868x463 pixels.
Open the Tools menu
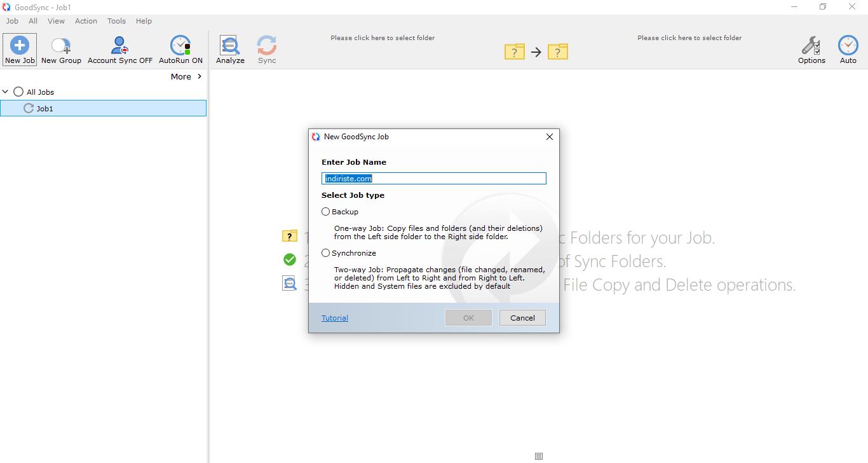[x=116, y=21]
